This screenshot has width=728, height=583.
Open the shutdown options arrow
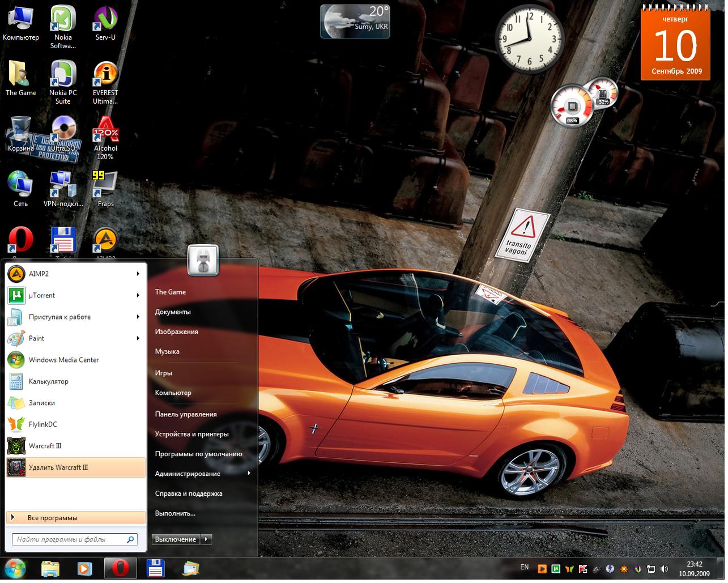tap(207, 540)
